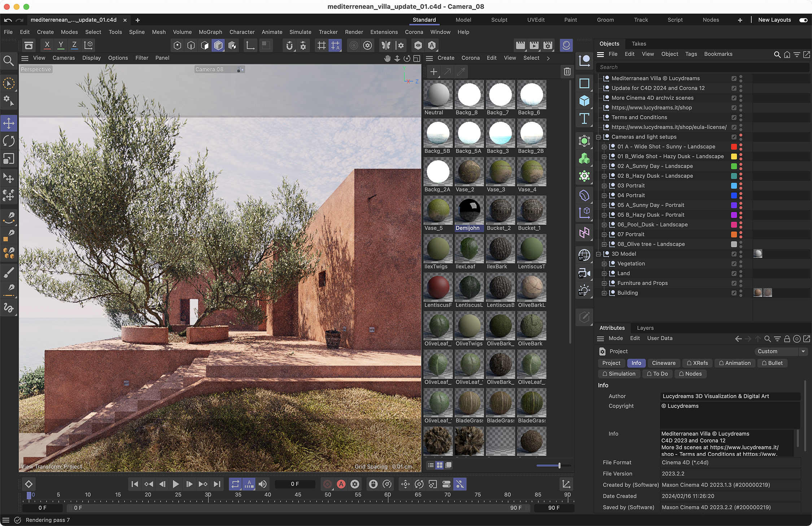812x526 pixels.
Task: Open the To Do attribute tab
Action: 657,374
